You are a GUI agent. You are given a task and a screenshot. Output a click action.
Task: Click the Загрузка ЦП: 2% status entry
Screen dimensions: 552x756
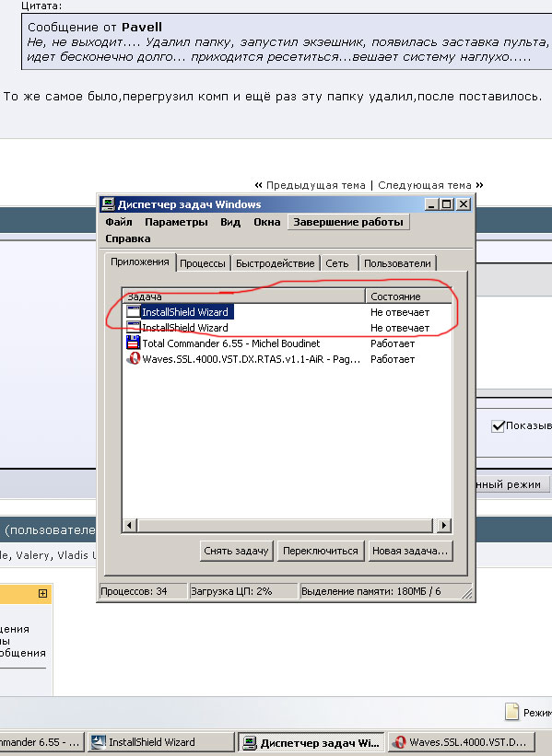click(242, 591)
